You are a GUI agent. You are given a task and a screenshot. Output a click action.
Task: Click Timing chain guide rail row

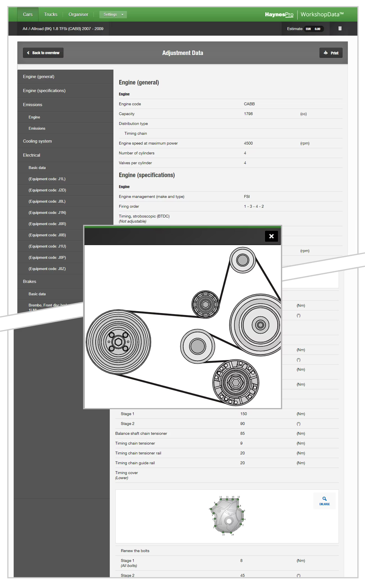click(x=227, y=463)
